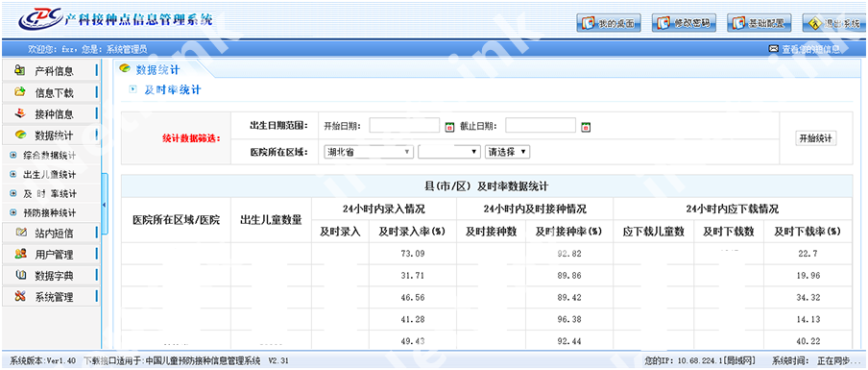868x370 pixels.
Task: Click 退出系统 to exit the system
Action: 833,23
